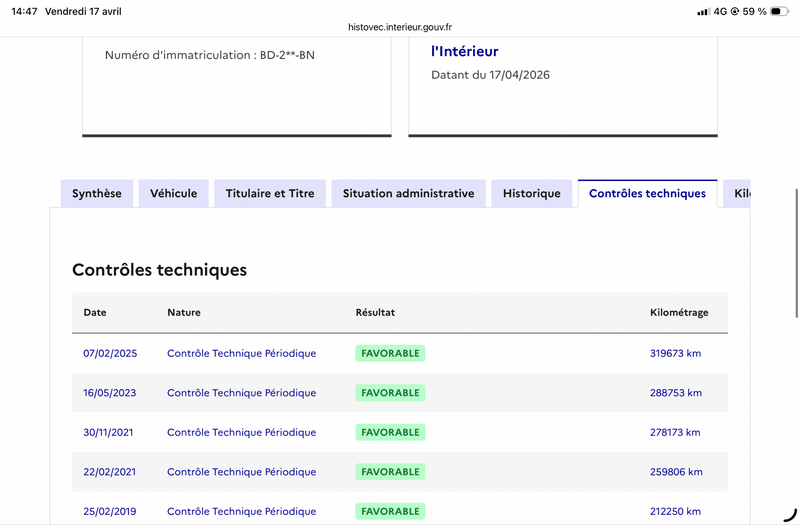Tap the histovec.interieur.gouv.fr address bar
This screenshot has height=525, width=800.
(x=400, y=27)
